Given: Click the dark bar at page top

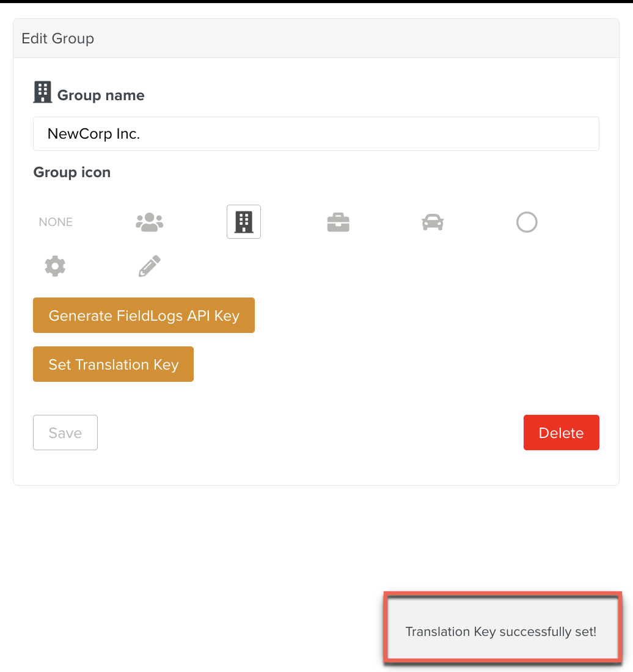Looking at the screenshot, I should 316,1.
